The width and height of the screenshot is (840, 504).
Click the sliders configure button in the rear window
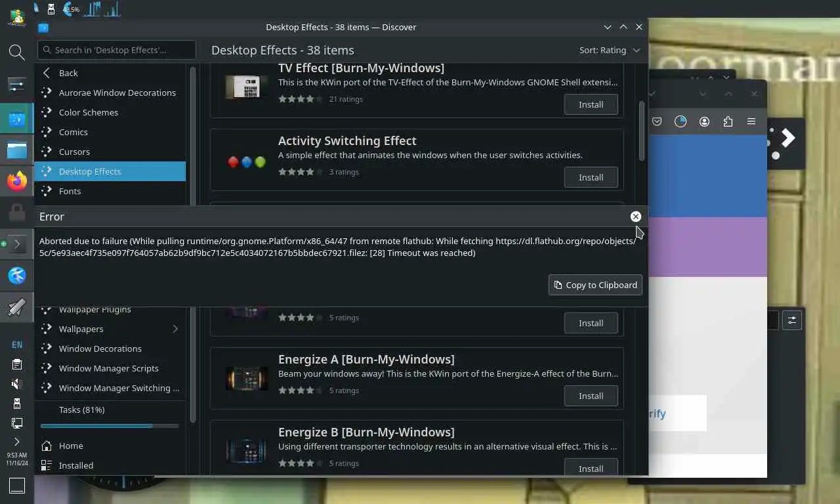792,320
